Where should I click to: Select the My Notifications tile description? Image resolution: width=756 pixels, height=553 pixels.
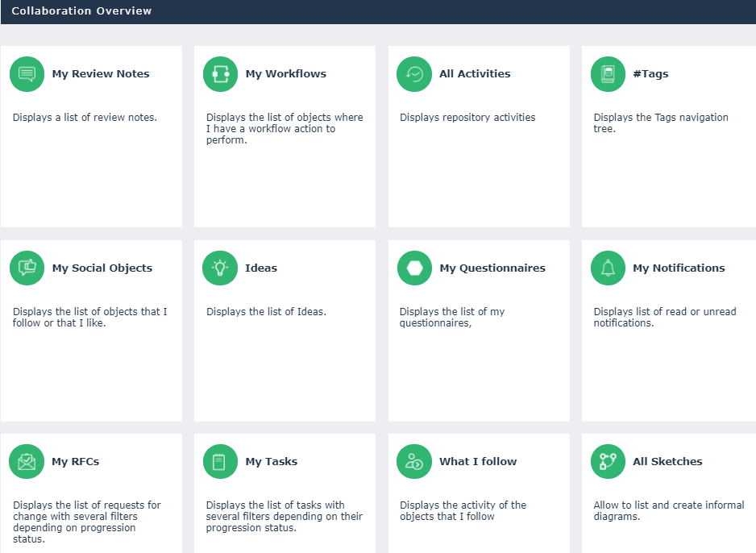[664, 318]
